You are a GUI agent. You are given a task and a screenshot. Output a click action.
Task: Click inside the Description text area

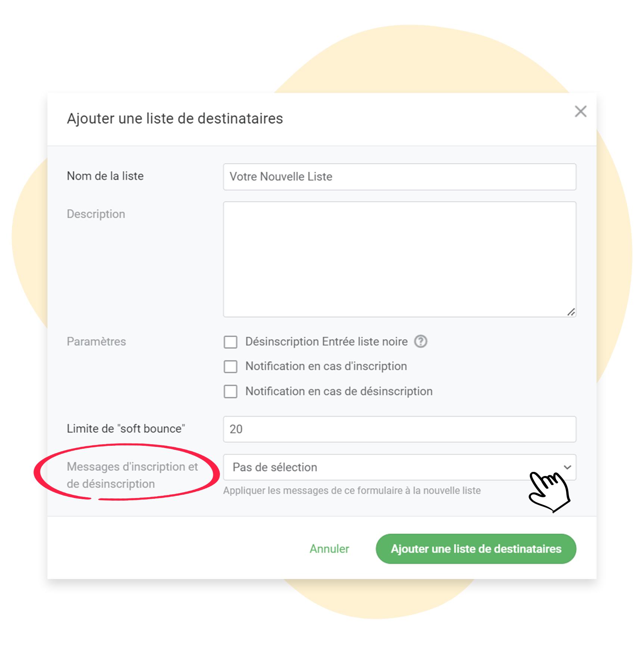(x=399, y=259)
